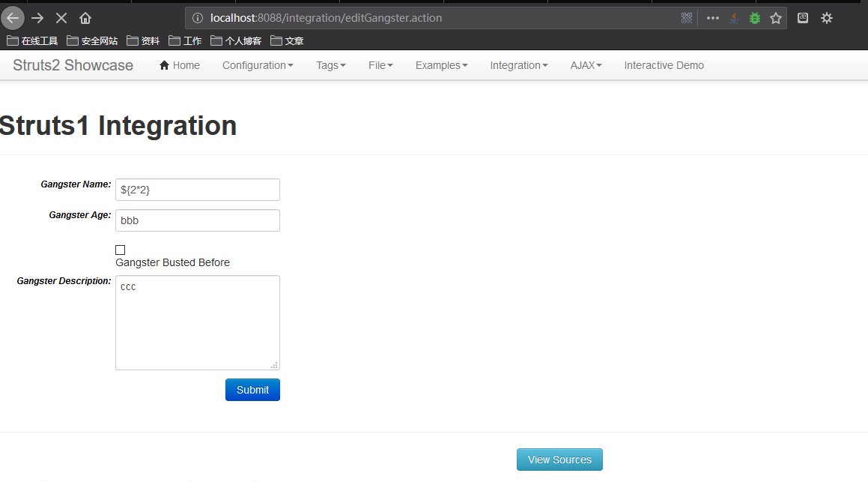This screenshot has height=482, width=868.
Task: Expand the Configuration dropdown menu
Action: [x=258, y=65]
